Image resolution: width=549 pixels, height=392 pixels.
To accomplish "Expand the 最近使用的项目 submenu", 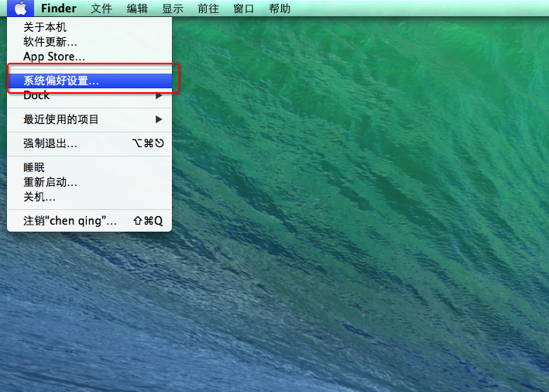I will pyautogui.click(x=61, y=119).
